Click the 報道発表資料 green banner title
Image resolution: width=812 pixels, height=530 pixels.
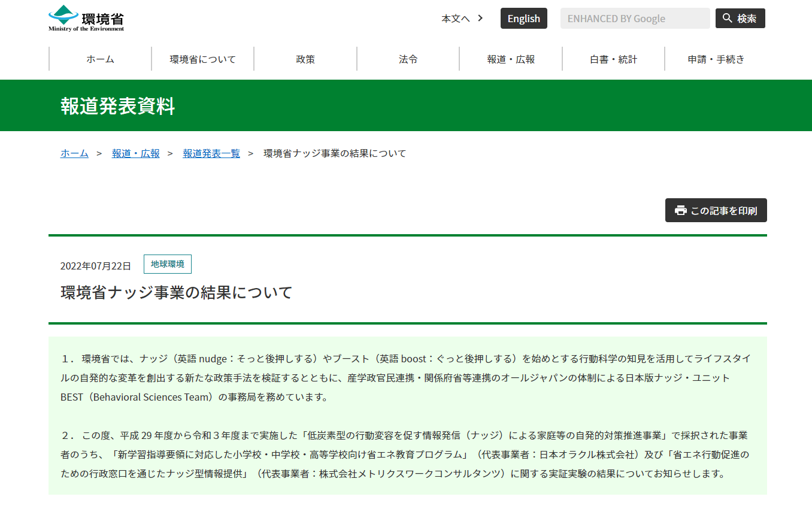pyautogui.click(x=118, y=106)
